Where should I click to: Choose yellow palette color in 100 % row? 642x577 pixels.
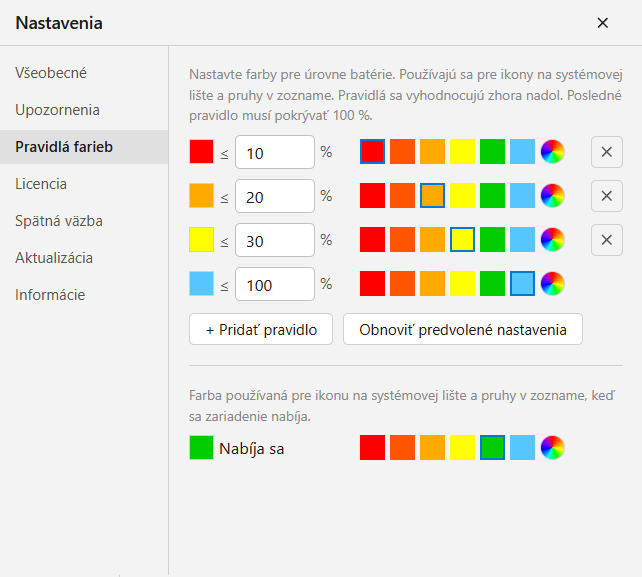tap(462, 283)
